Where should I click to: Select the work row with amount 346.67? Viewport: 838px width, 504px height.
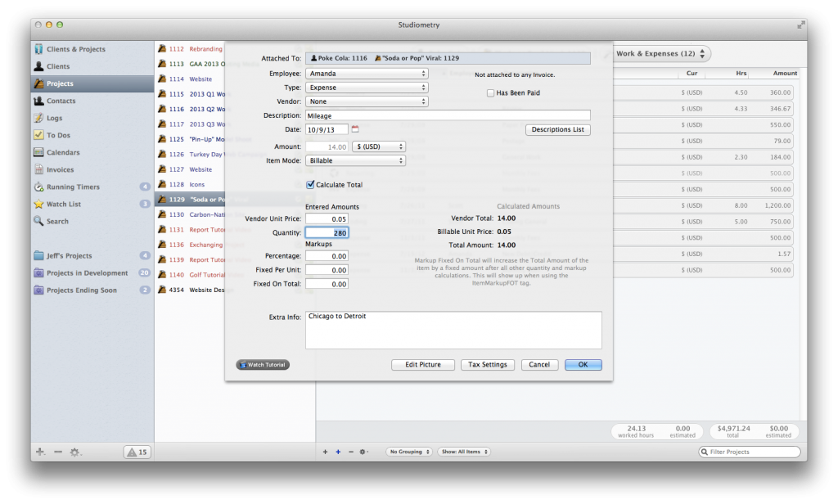coord(703,109)
